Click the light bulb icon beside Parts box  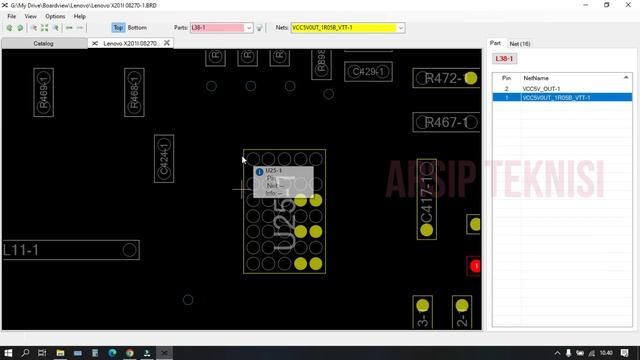point(259,28)
